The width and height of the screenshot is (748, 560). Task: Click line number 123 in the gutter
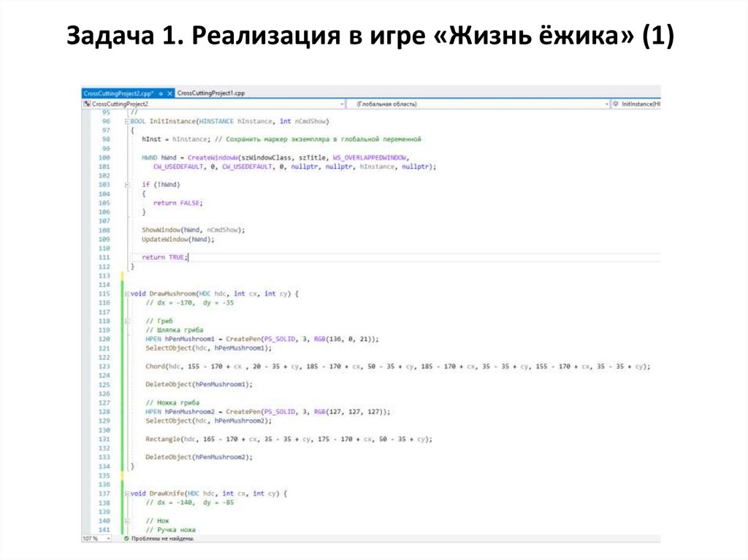click(x=104, y=367)
